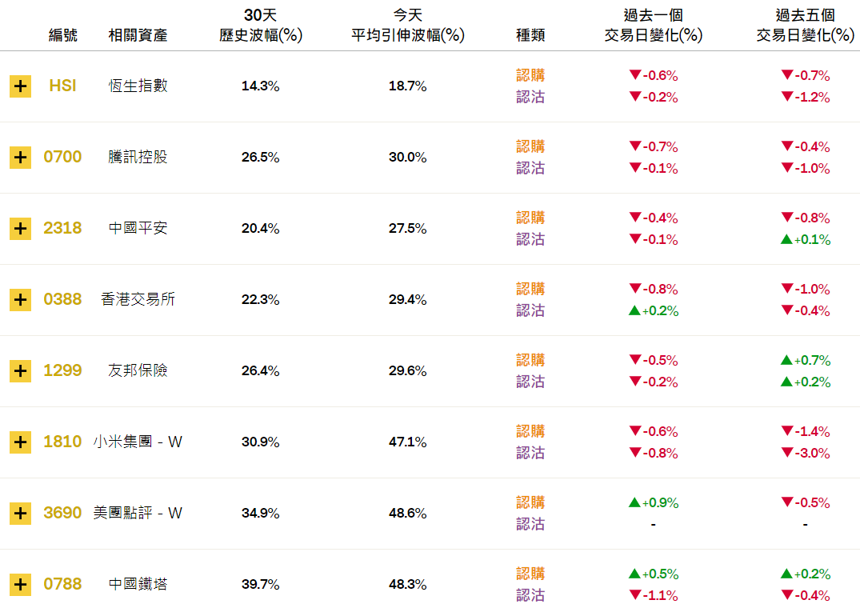Viewport: 860px width, 616px height.
Task: Click plus icon beside 1810
Action: click(x=20, y=442)
